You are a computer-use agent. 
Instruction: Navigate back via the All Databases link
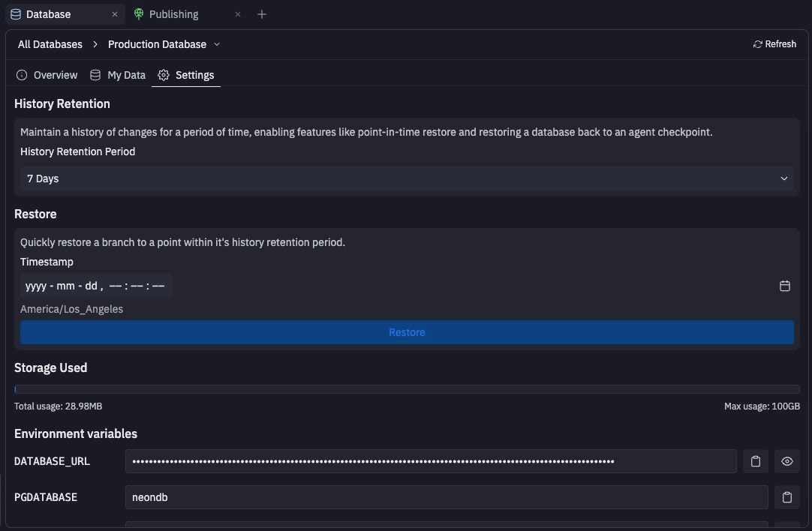pyautogui.click(x=50, y=44)
